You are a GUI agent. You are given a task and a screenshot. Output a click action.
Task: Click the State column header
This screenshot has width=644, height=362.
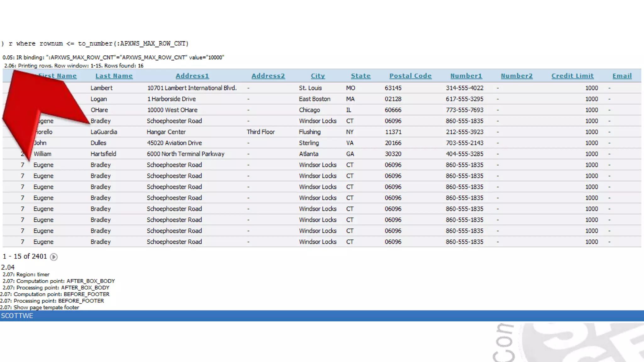click(361, 76)
